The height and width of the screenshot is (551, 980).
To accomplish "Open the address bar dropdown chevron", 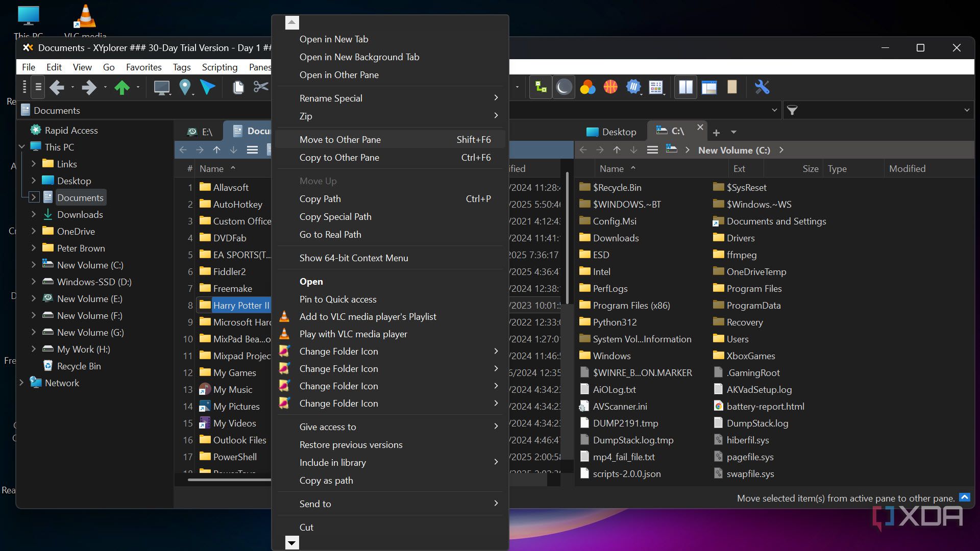I will 774,110.
